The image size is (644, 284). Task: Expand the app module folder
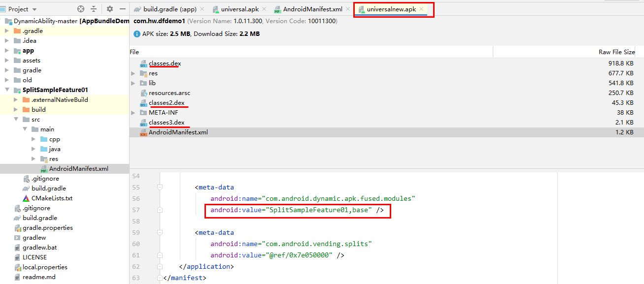coord(7,50)
